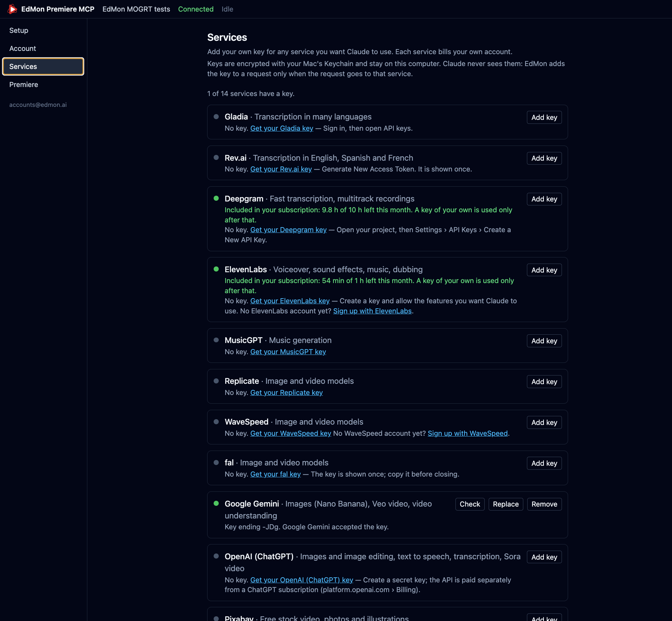Open the Get your MusicGPT key link

point(288,352)
